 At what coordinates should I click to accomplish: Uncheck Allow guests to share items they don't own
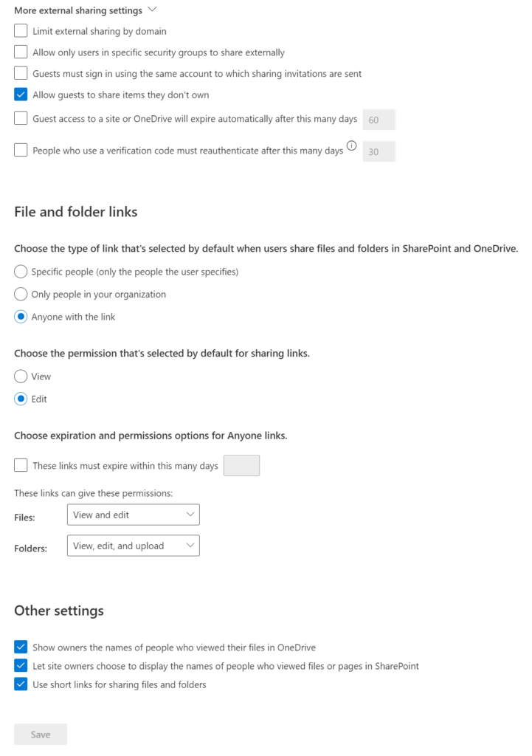(21, 94)
